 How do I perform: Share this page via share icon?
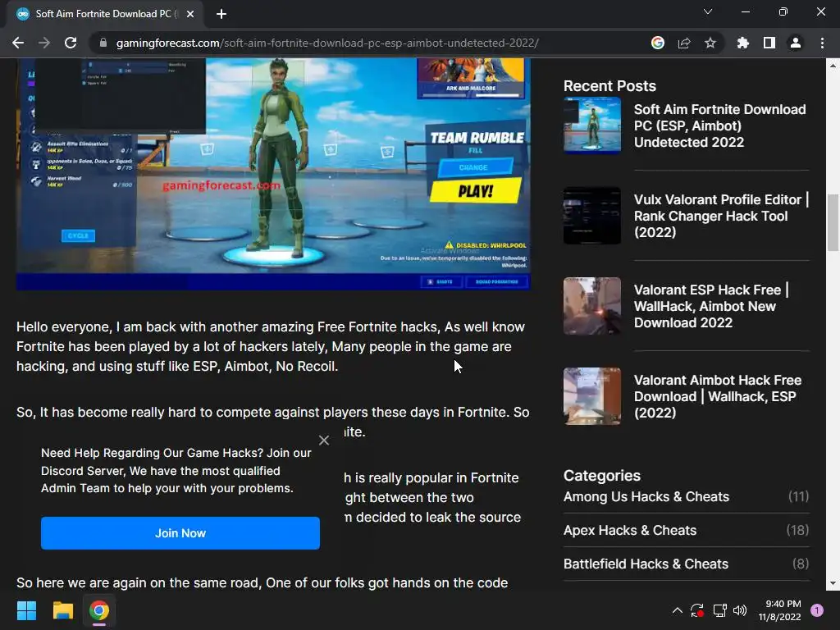[x=684, y=43]
